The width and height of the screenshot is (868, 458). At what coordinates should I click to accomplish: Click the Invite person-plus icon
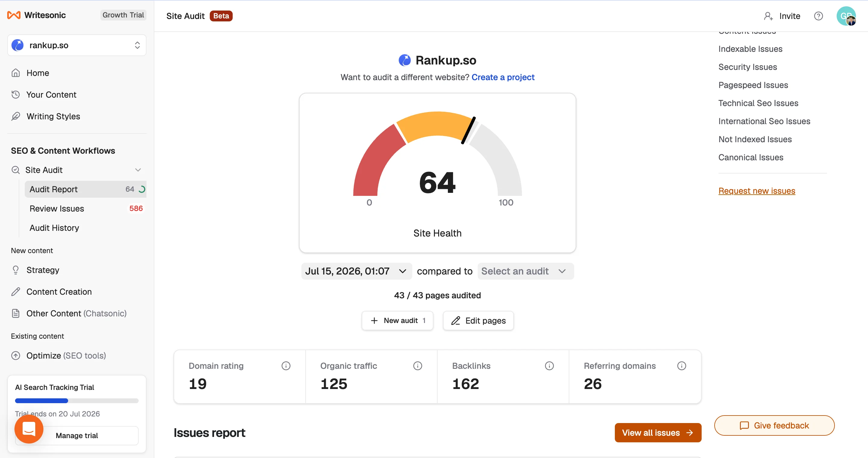click(768, 16)
